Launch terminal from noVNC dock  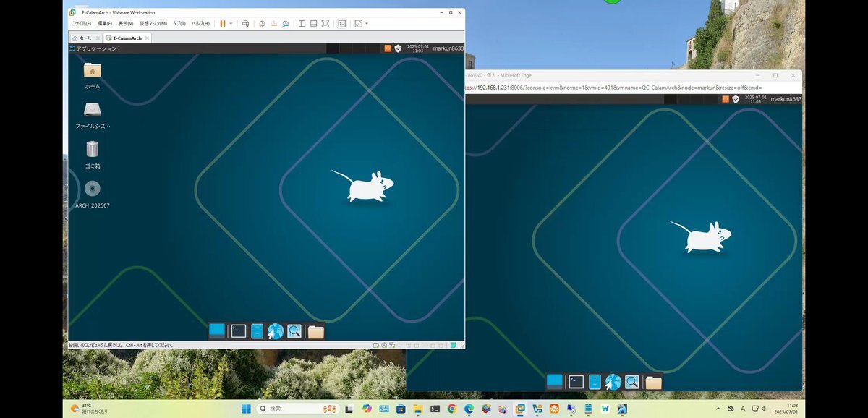tap(576, 381)
